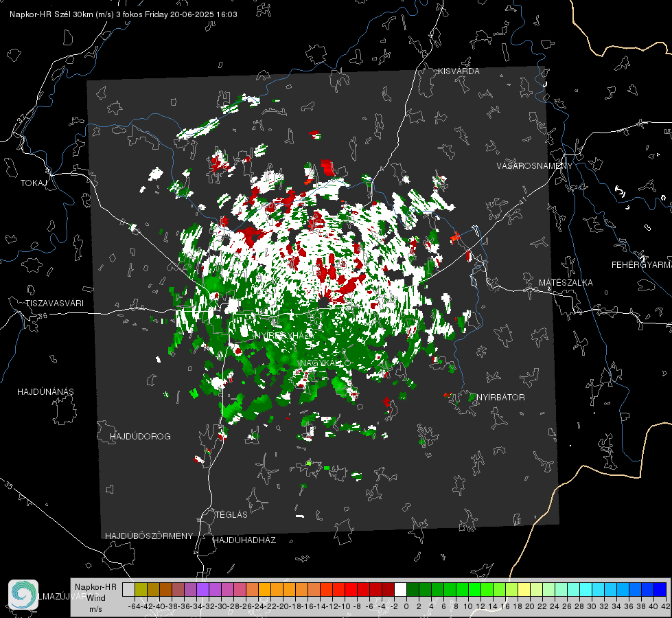
Task: Click the 42 value on wind scale
Action: (665, 606)
